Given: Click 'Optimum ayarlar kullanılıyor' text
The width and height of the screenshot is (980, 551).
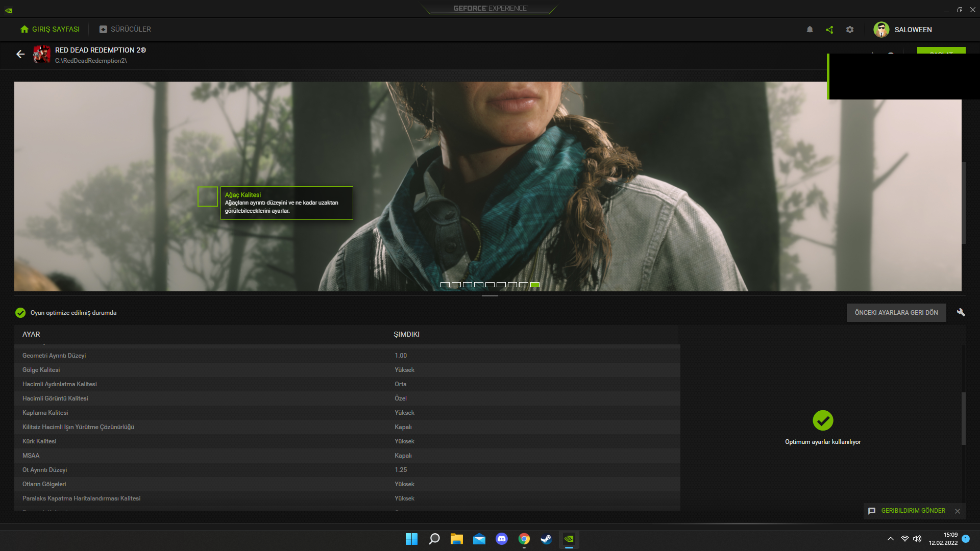Looking at the screenshot, I should click(x=823, y=442).
